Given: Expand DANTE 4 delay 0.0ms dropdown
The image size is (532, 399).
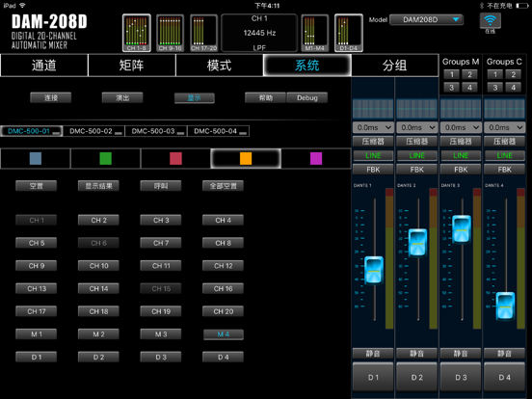Looking at the screenshot, I should click(504, 127).
